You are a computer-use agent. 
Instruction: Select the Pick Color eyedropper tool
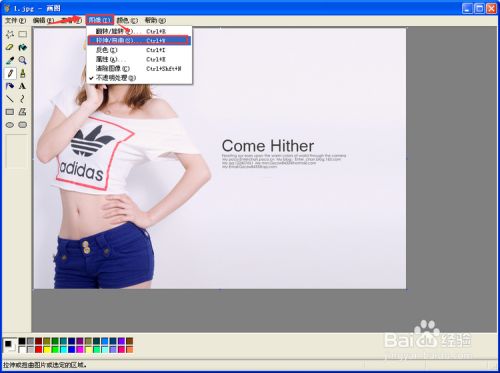[10, 60]
